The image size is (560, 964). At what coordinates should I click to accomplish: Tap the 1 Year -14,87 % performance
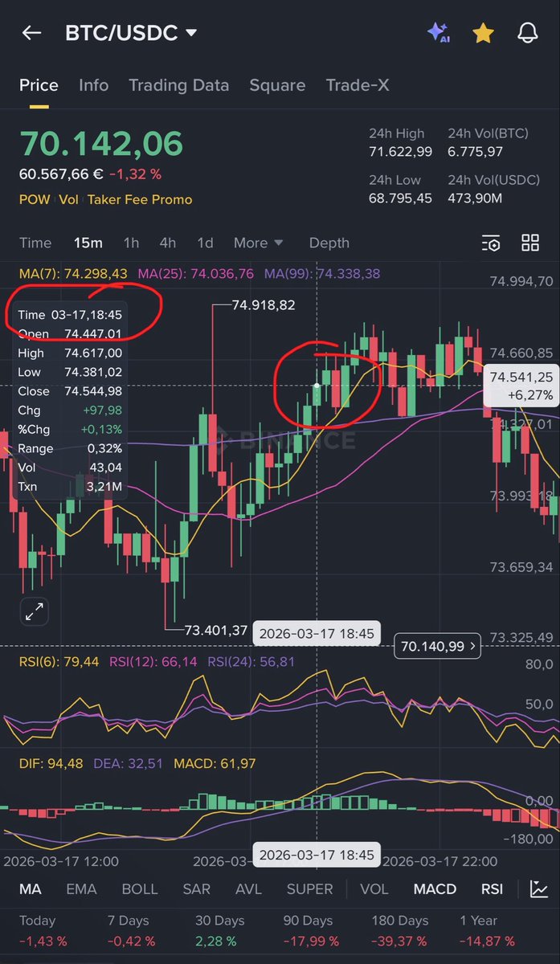487,930
